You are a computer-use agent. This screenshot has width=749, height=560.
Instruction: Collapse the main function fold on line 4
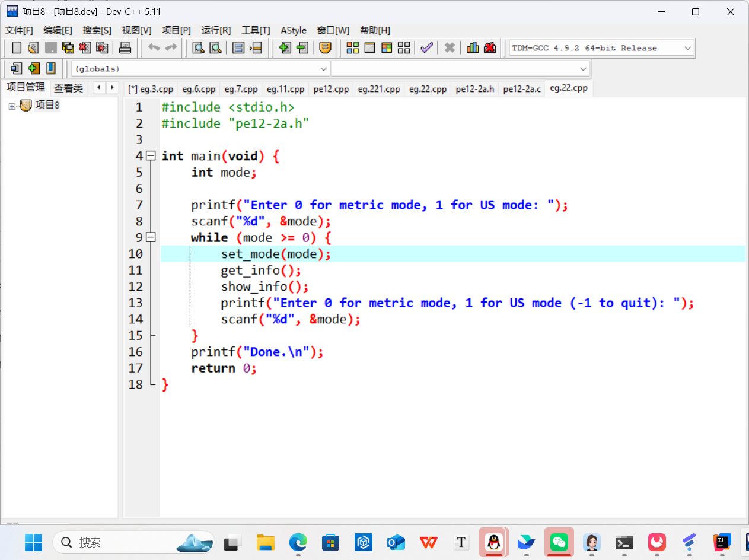click(x=151, y=155)
